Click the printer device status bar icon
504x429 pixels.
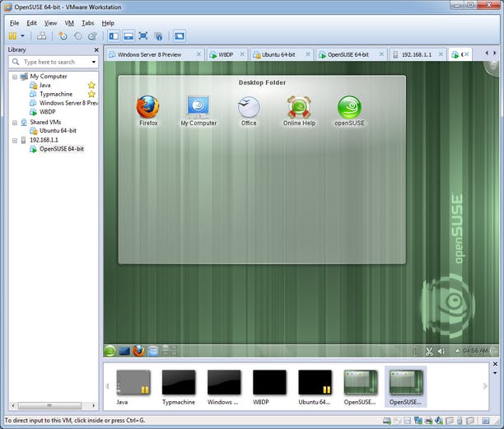pyautogui.click(x=428, y=420)
